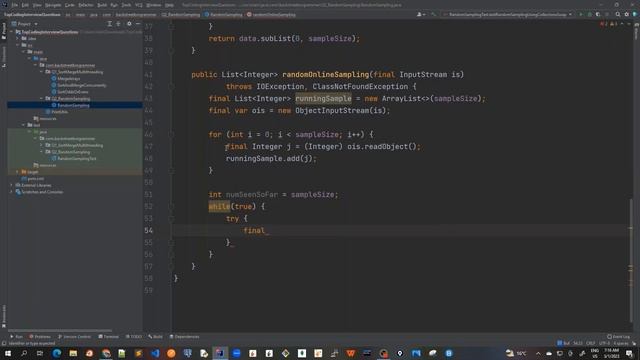Open IDE settings gear in top toolbar
This screenshot has width=640, height=360.
(627, 14)
